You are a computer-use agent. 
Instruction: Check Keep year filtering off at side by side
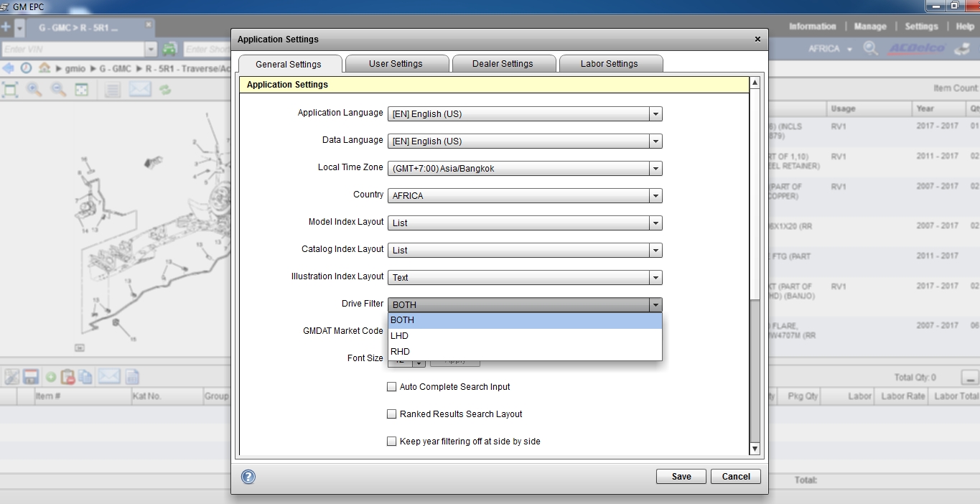point(392,442)
